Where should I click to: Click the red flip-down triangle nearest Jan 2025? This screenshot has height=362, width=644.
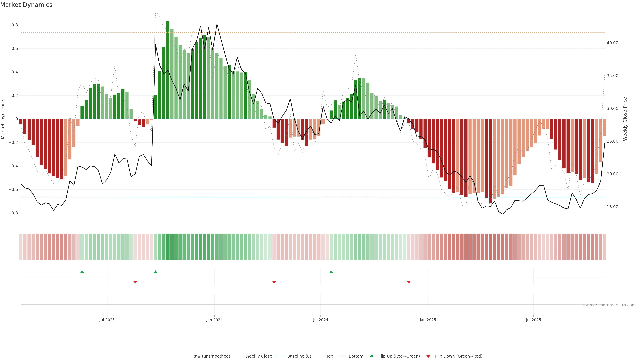click(x=409, y=282)
